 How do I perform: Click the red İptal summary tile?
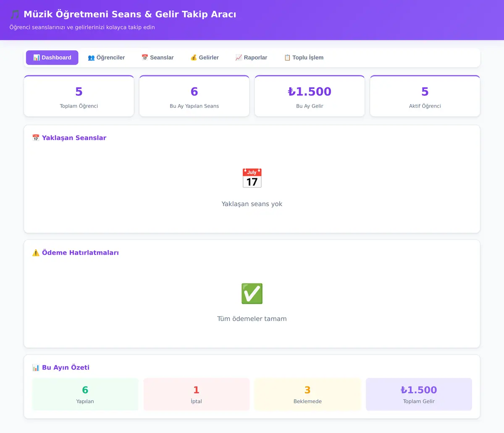tap(197, 394)
